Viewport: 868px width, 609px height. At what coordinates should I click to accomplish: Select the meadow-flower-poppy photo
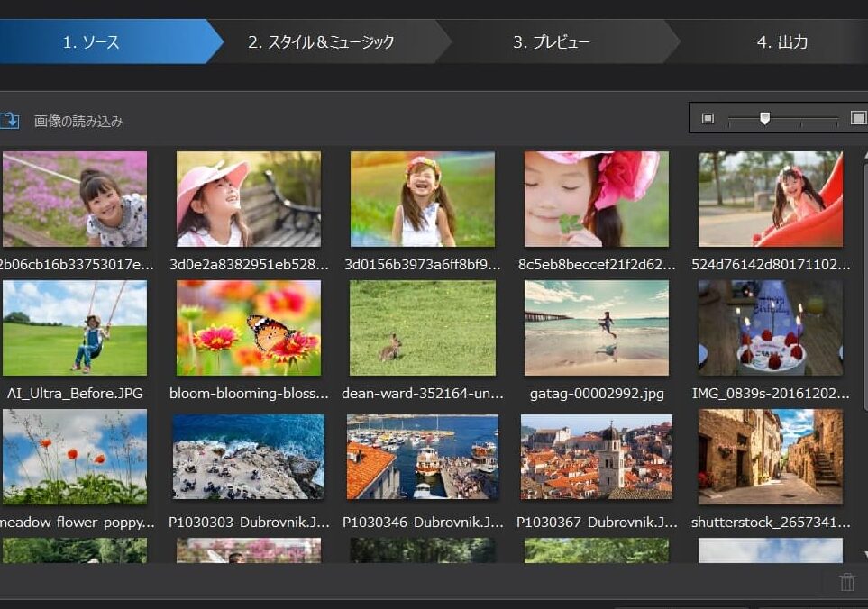tap(75, 457)
